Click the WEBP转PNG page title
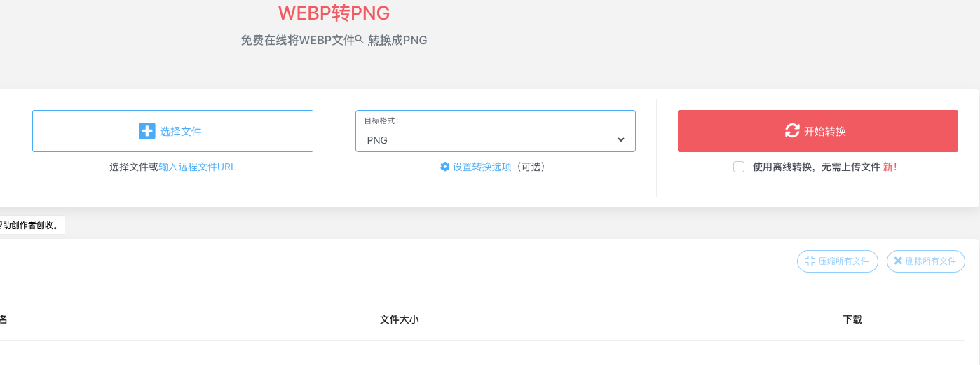Screen dimensions: 980x365 pyautogui.click(x=334, y=13)
